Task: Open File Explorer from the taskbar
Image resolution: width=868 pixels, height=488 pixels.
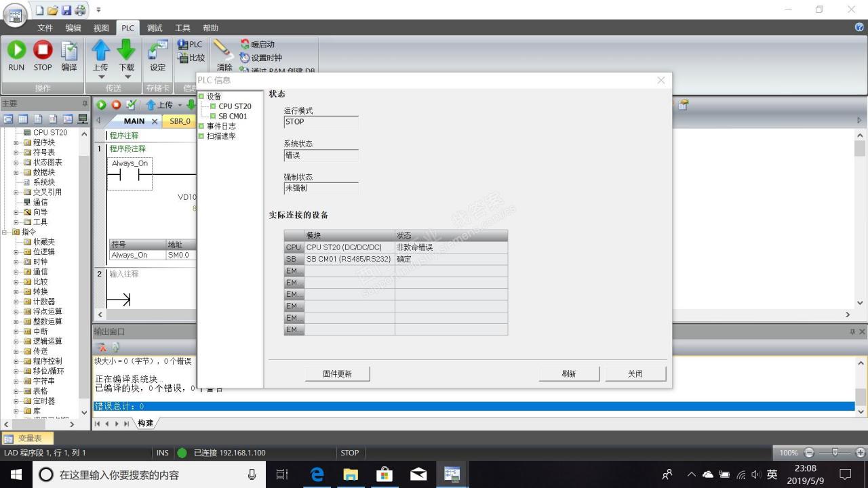Action: point(350,474)
